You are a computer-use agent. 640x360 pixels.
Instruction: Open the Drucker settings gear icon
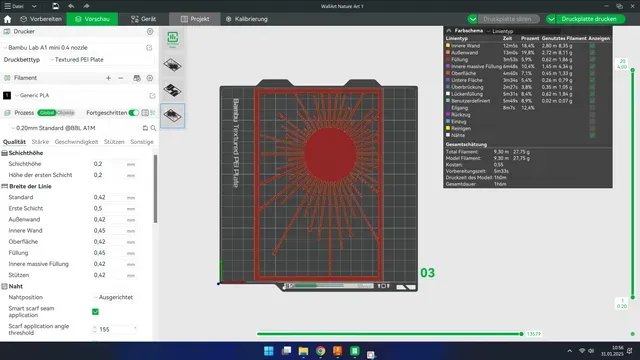[150, 31]
